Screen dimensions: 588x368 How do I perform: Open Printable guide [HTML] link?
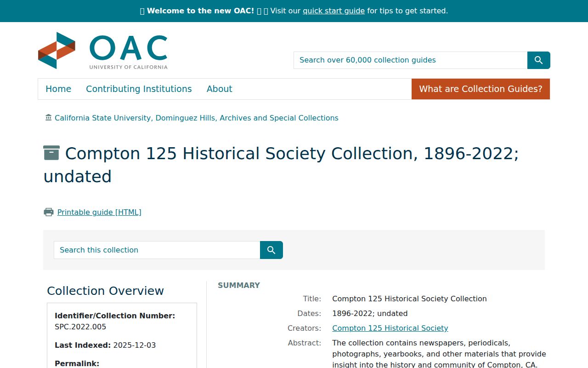(99, 212)
